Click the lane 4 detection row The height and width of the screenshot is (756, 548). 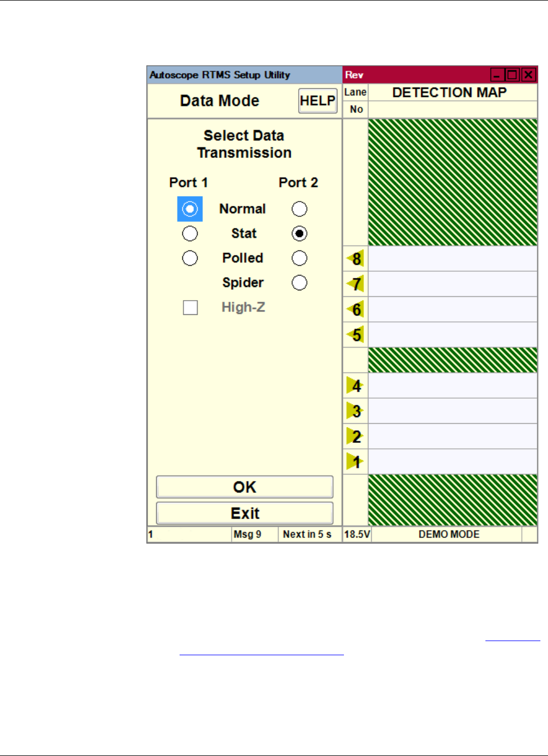pos(453,386)
